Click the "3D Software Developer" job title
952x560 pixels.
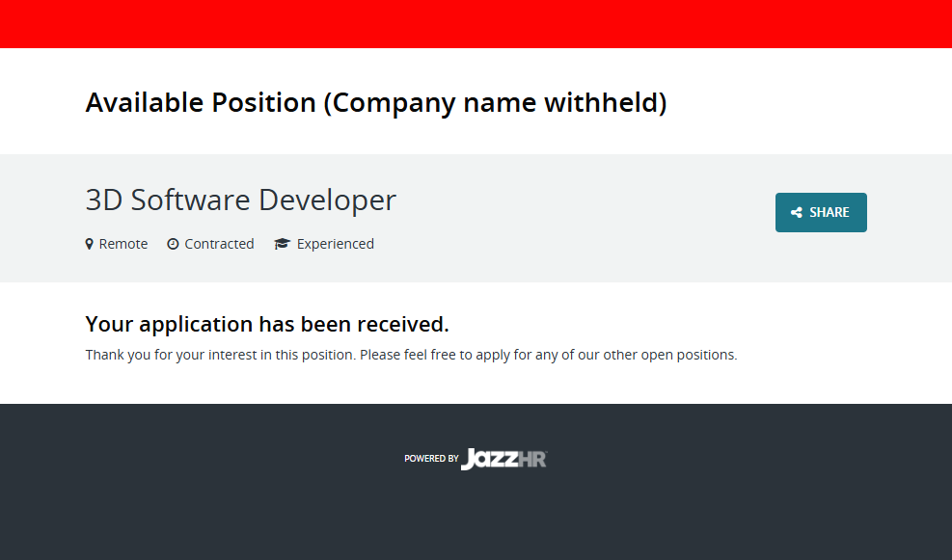tap(240, 200)
